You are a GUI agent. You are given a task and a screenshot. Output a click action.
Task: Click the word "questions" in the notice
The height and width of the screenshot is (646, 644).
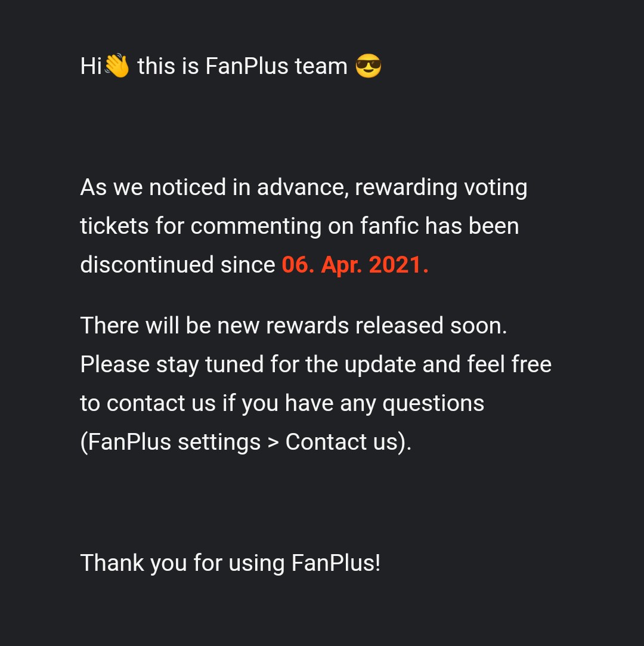[433, 404]
